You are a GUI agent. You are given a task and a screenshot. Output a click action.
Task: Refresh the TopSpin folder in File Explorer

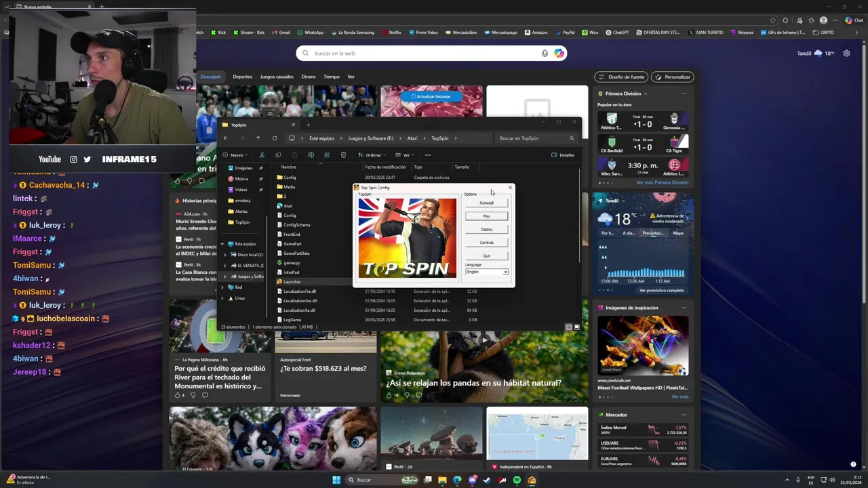point(274,138)
